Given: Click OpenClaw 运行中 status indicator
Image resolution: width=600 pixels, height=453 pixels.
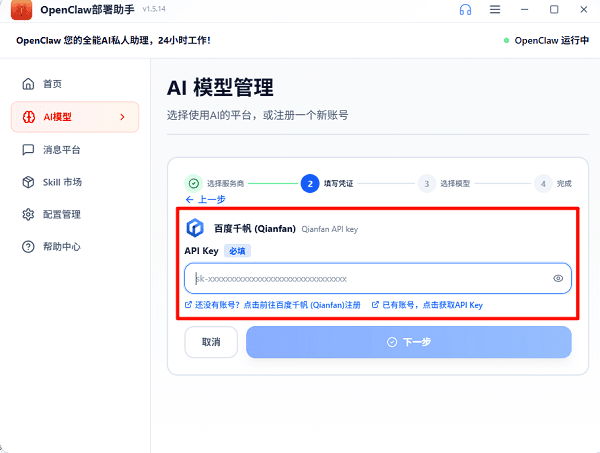Looking at the screenshot, I should coord(546,41).
